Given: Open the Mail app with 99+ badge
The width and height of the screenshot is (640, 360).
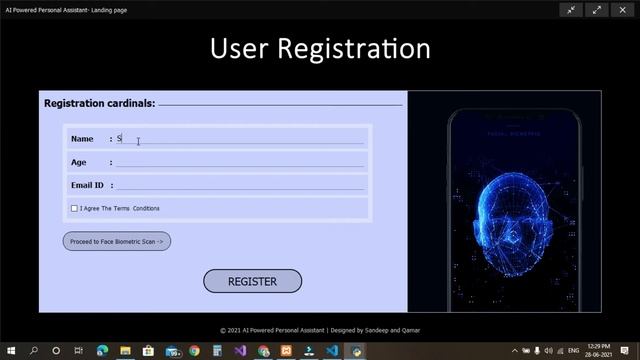Looking at the screenshot, I should click(x=172, y=351).
